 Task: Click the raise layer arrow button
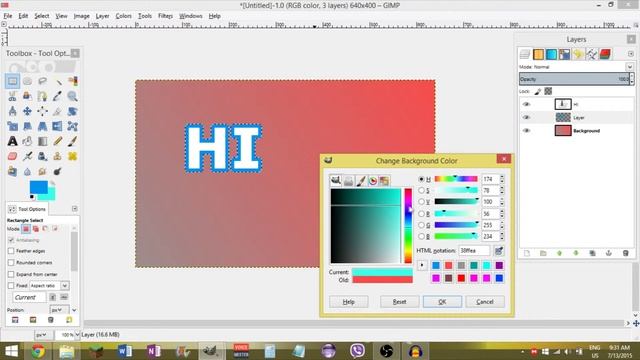coord(560,253)
